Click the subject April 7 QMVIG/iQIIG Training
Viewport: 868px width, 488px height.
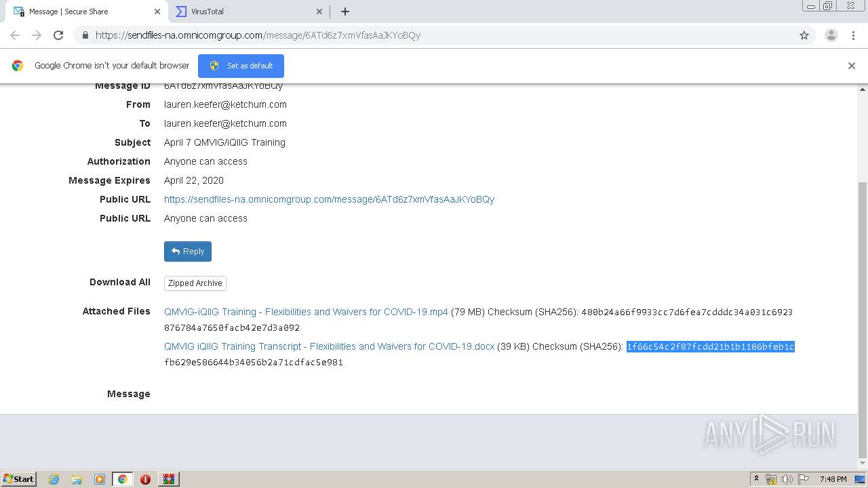click(x=224, y=142)
